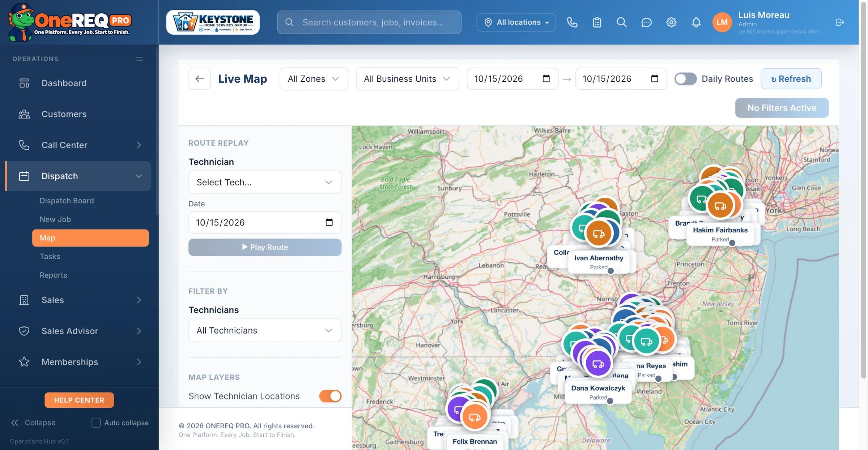Click the teal truck marker above Reyes

coord(646,341)
